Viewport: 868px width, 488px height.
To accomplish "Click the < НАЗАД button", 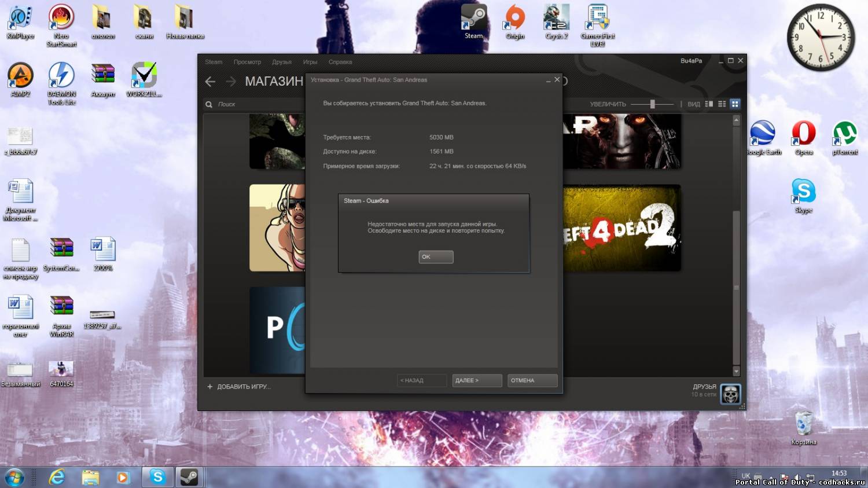I will [x=422, y=380].
